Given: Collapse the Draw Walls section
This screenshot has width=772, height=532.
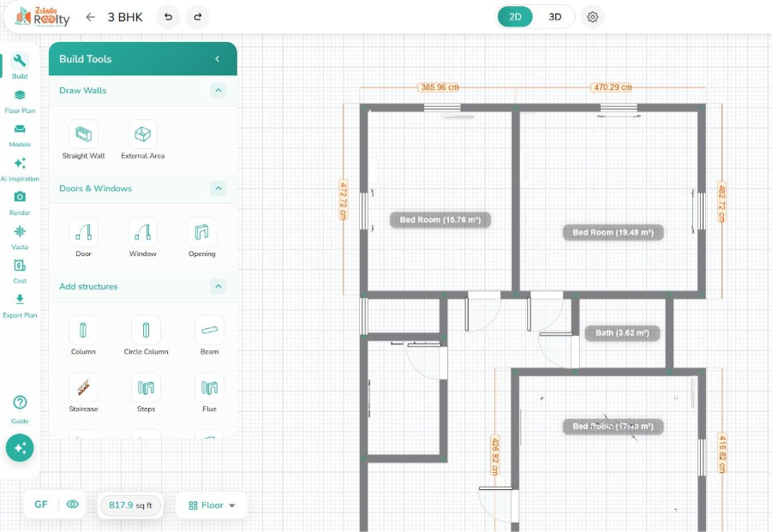Looking at the screenshot, I should click(x=218, y=91).
